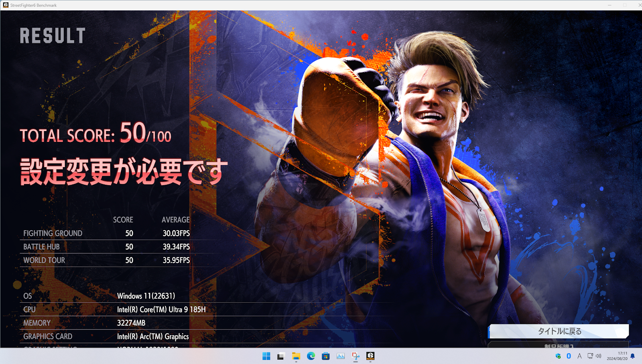Open the volume control tray icon
642x364 pixels.
(x=599, y=356)
